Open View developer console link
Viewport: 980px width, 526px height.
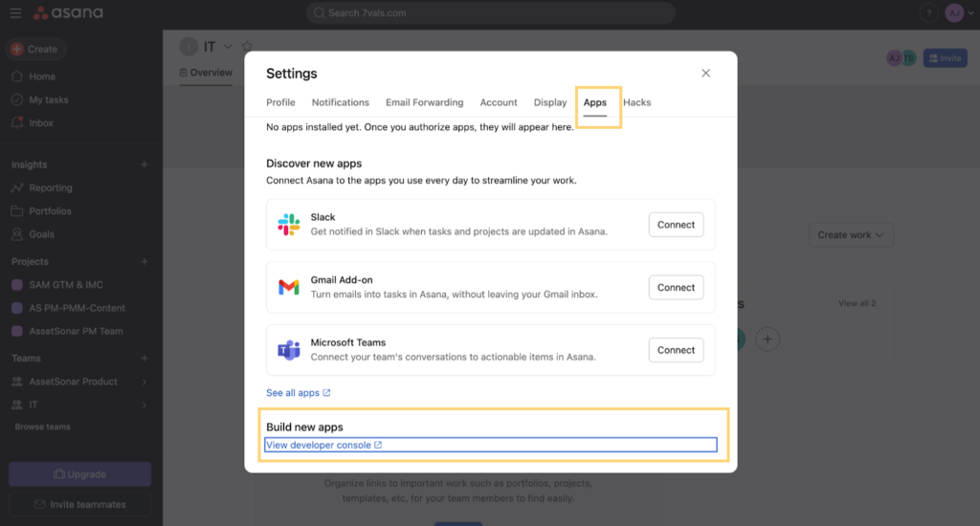click(323, 445)
